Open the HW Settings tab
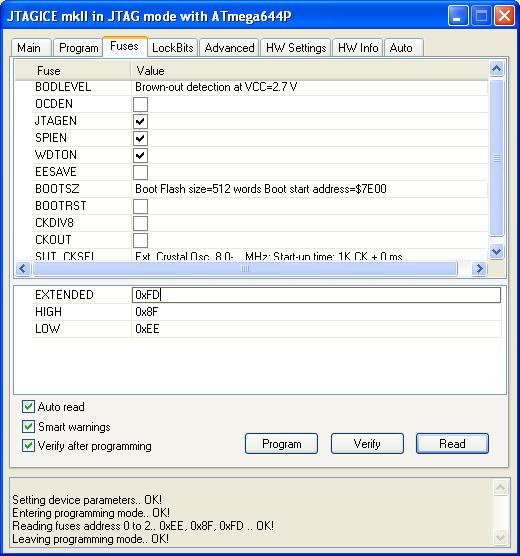This screenshot has width=520, height=556. 296,48
